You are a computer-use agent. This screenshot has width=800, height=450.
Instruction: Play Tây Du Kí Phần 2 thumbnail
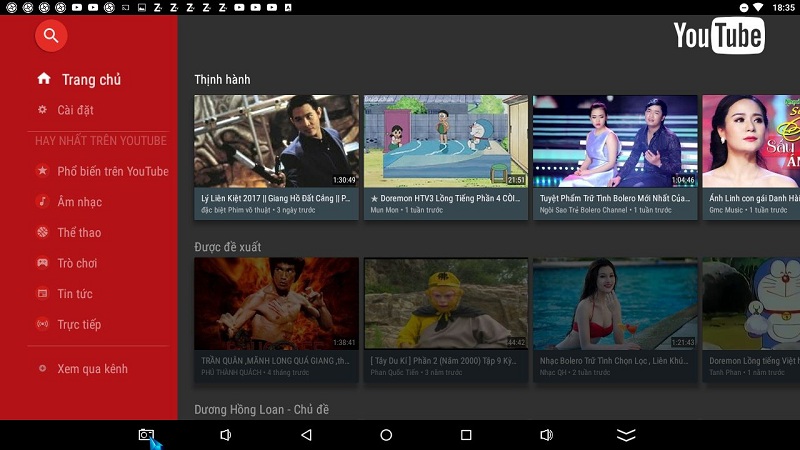[x=445, y=304]
